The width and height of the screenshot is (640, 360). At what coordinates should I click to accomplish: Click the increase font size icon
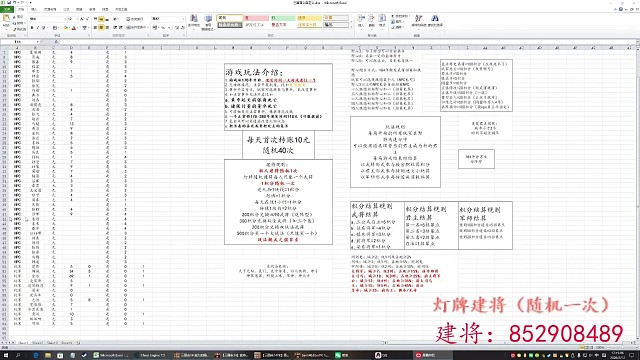[82, 19]
